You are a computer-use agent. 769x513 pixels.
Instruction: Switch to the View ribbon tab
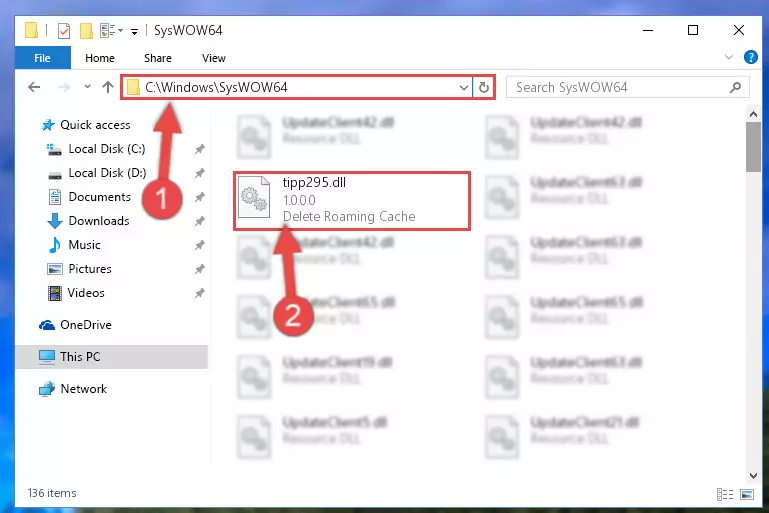pos(213,58)
